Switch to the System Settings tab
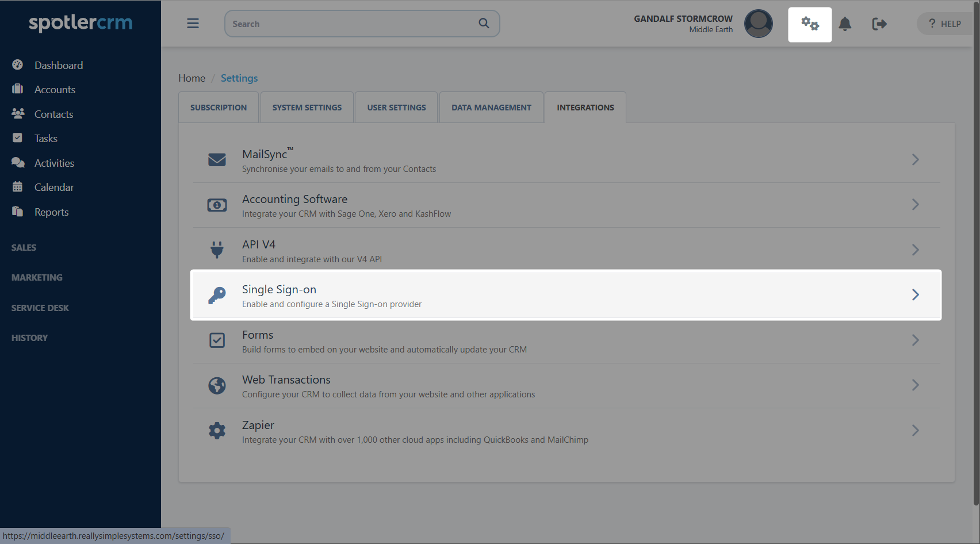Viewport: 980px width, 544px height. pos(307,108)
